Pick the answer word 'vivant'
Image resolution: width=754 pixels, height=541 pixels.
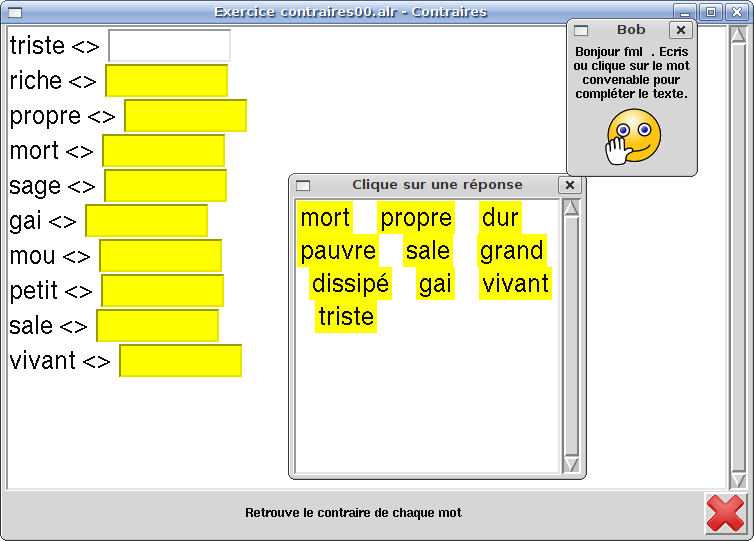click(515, 283)
